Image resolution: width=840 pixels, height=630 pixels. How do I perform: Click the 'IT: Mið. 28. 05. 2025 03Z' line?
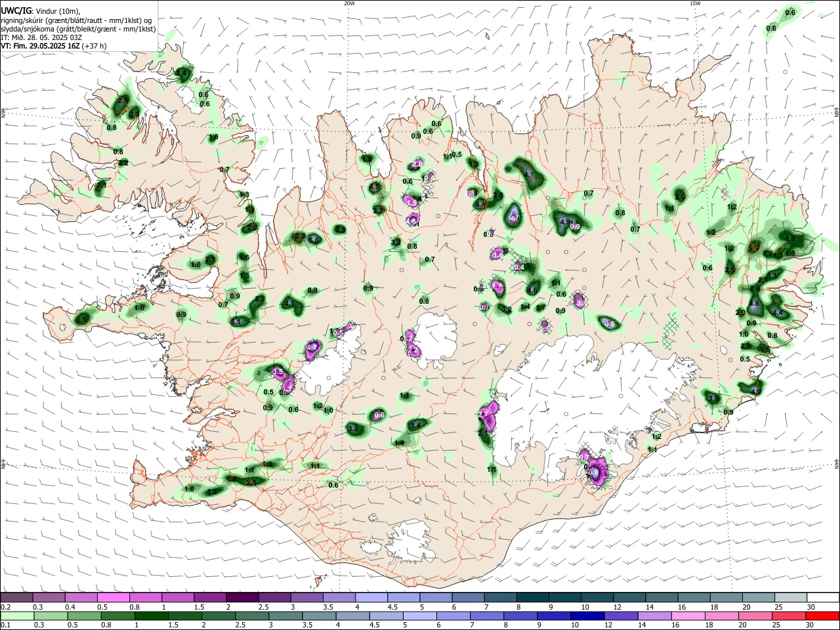(41, 37)
